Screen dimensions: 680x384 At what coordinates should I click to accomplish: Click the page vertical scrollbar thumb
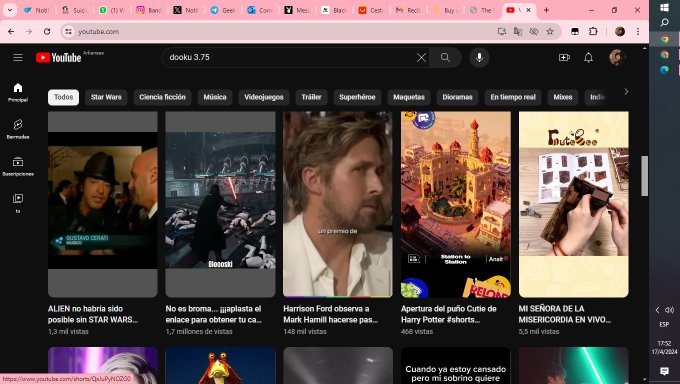644,176
